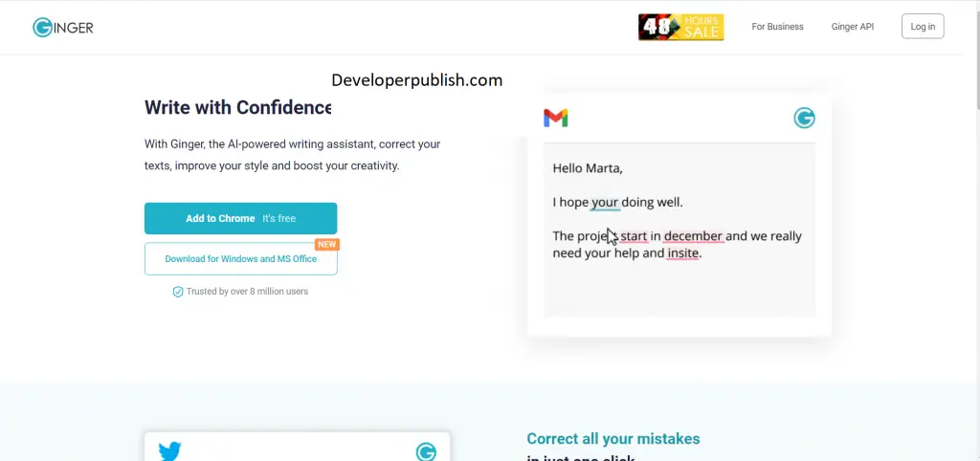This screenshot has height=461, width=980.
Task: Click the "Correct all your mistakes" heading
Action: [x=613, y=438]
